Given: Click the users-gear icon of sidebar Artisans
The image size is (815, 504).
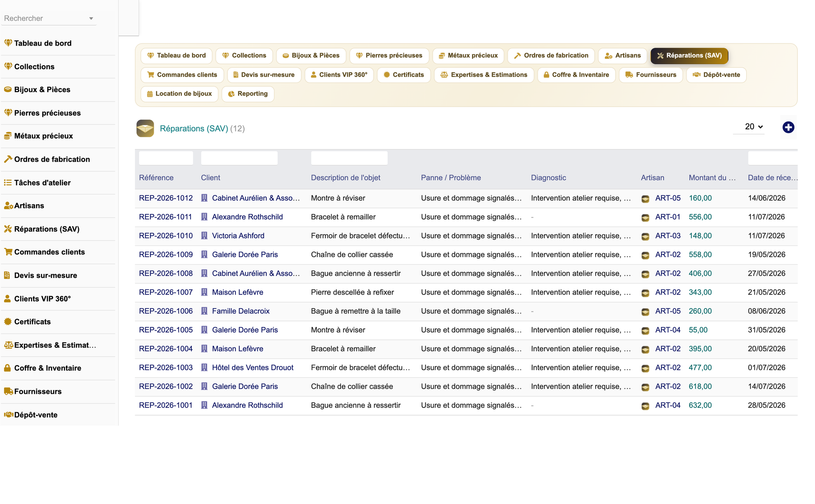Looking at the screenshot, I should pos(8,206).
